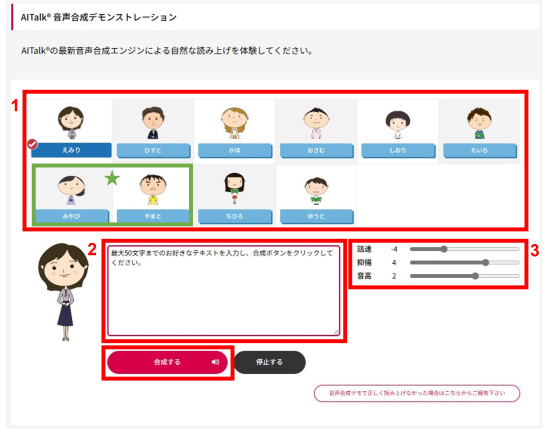The width and height of the screenshot is (550, 429).
Task: Click the えみり name button
Action: (71, 150)
